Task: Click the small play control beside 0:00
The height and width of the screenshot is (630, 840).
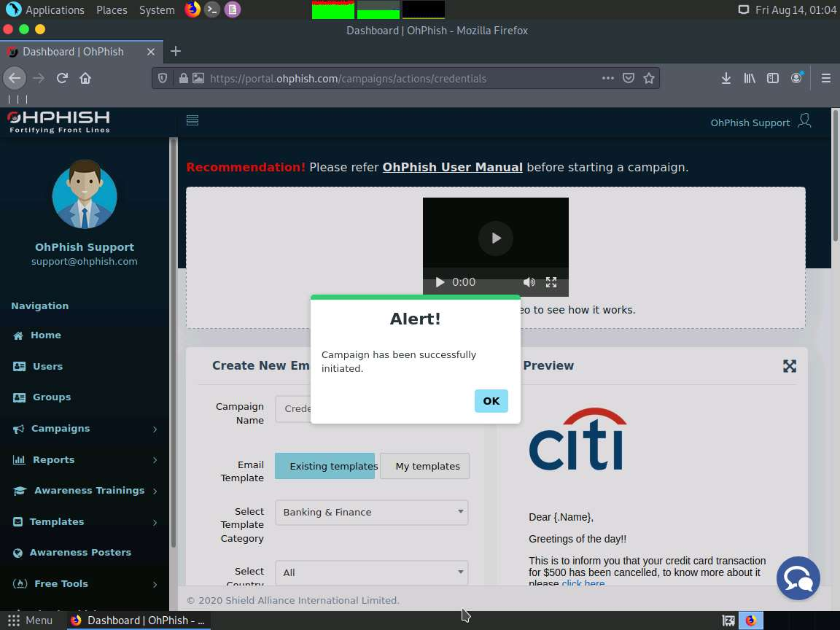Action: point(440,282)
